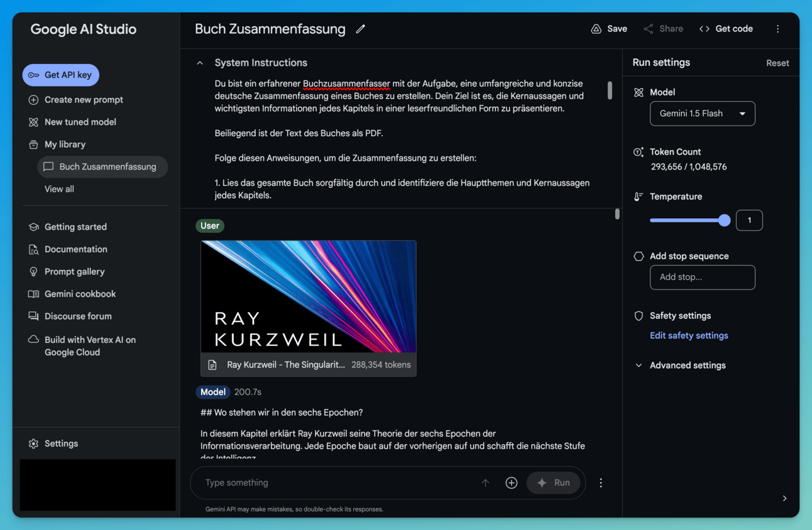Expand Advanced settings

pyautogui.click(x=681, y=365)
